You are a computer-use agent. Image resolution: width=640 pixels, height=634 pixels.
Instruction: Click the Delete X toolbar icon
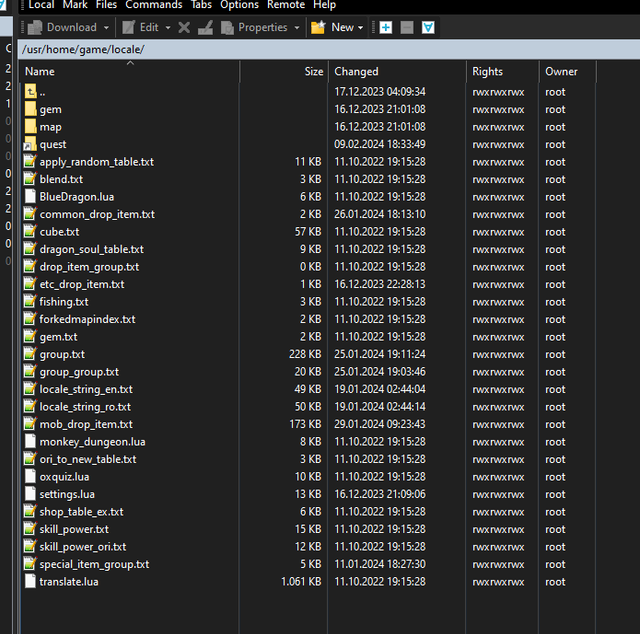[184, 28]
